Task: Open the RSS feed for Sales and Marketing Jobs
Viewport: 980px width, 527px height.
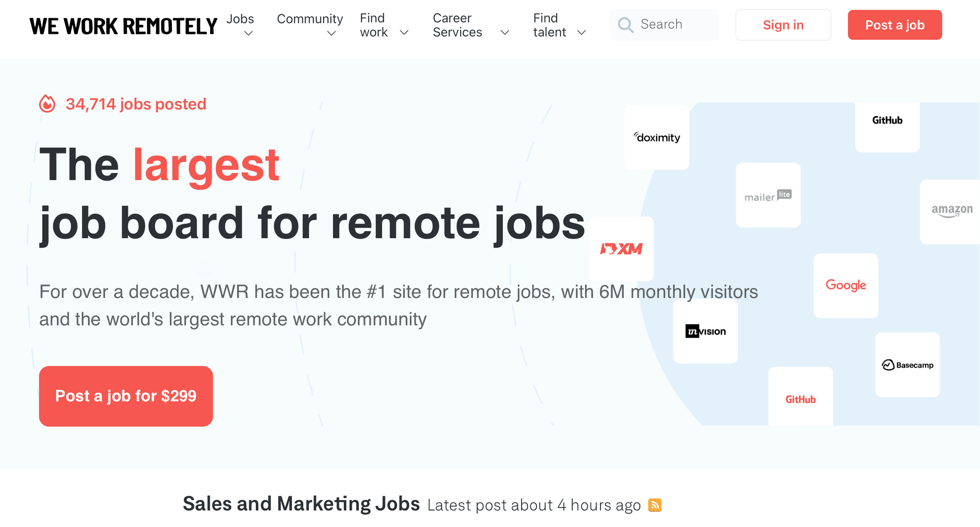Action: (x=656, y=504)
